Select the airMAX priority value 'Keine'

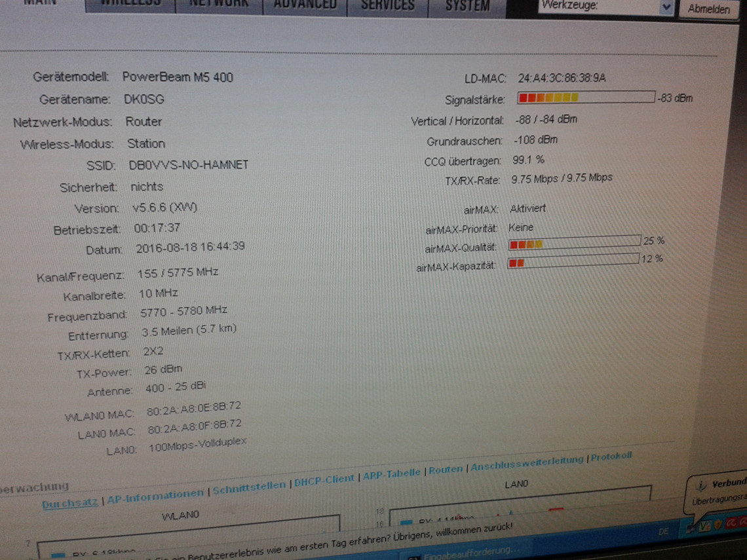pyautogui.click(x=521, y=228)
